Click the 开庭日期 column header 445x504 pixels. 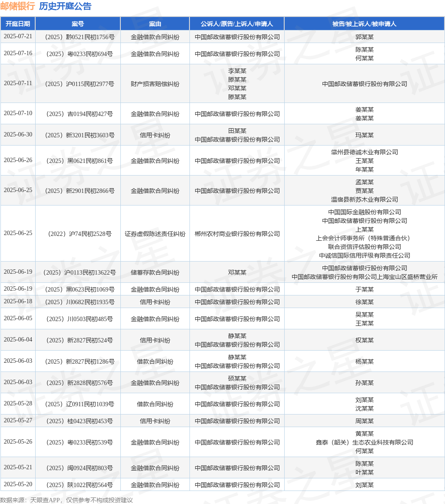18,24
